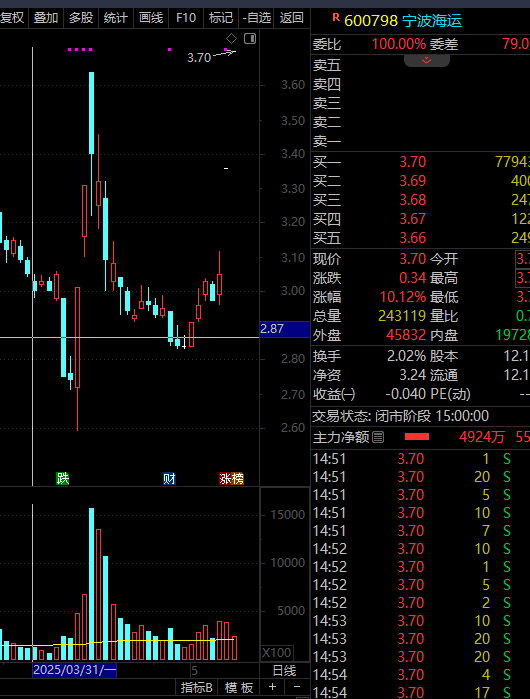
Task: Click the green 跌 chart marker
Action: (x=62, y=478)
